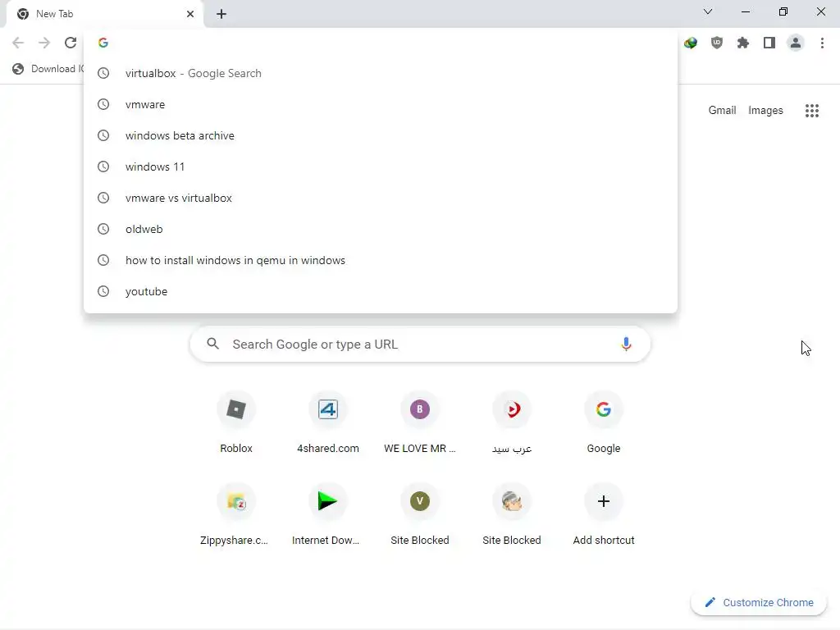Restore down the Chrome window
Screen dimensions: 840x630
pyautogui.click(x=783, y=11)
